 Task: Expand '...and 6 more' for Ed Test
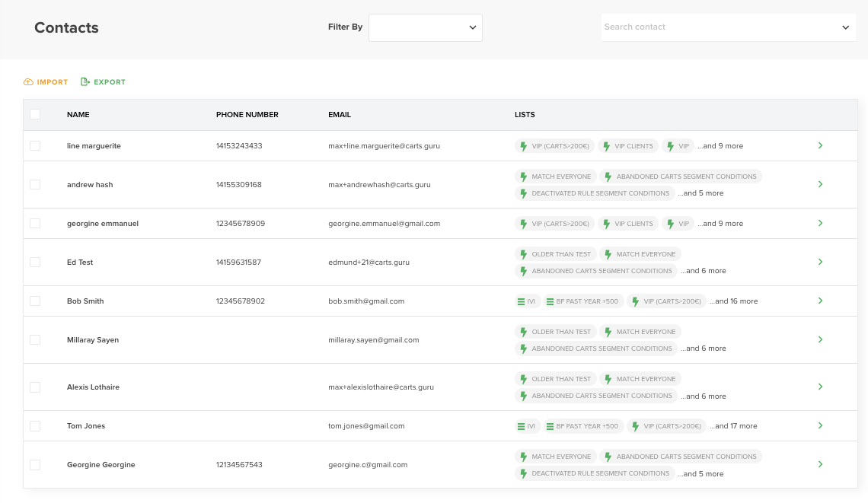click(704, 271)
